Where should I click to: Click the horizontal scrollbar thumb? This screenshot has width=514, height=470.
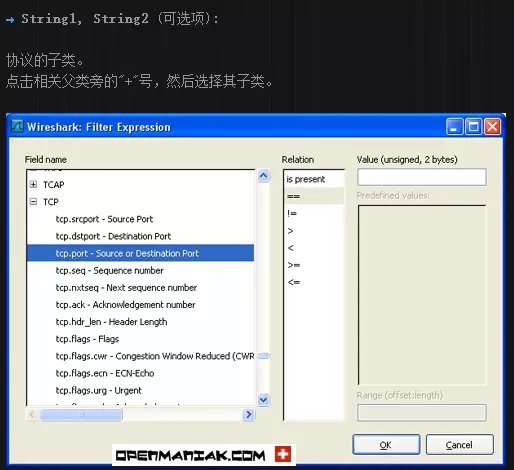click(x=81, y=415)
